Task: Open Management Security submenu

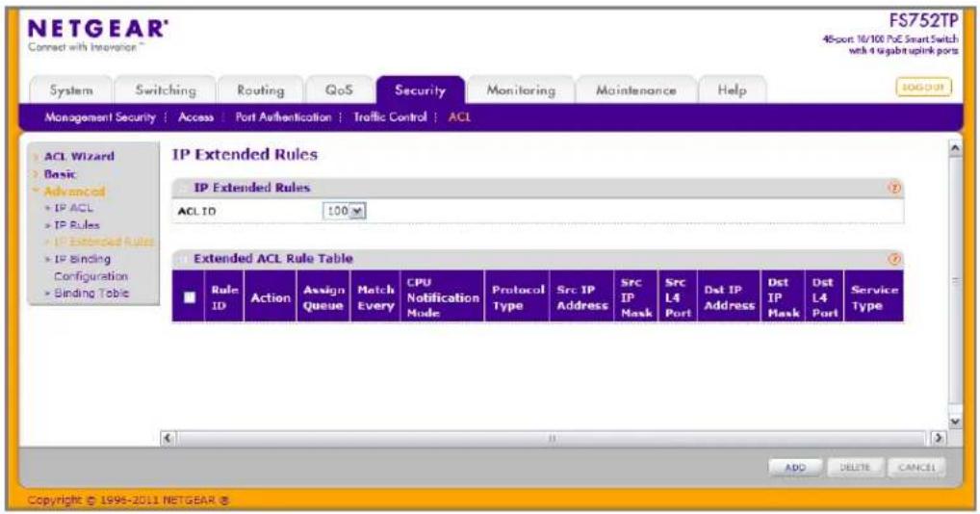Action: coord(100,116)
